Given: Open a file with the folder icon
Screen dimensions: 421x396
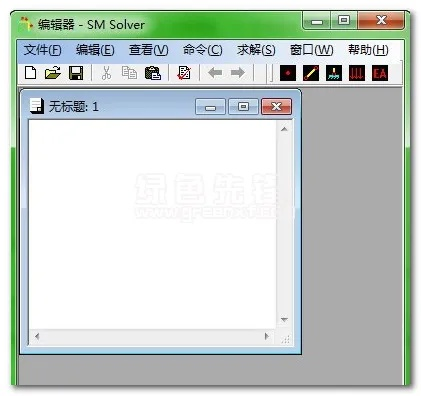Looking at the screenshot, I should point(53,73).
